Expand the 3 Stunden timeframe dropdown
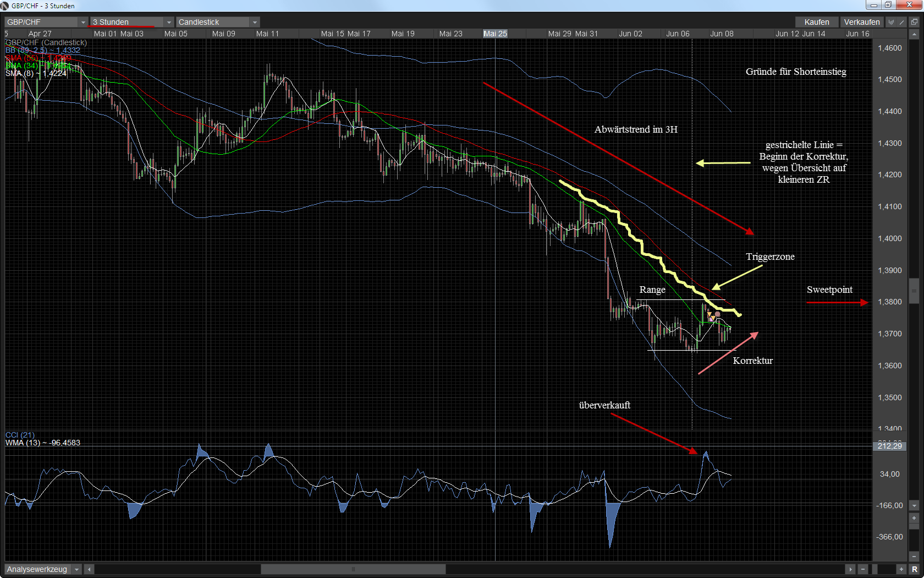Screen dimensions: 924x578 click(169, 23)
